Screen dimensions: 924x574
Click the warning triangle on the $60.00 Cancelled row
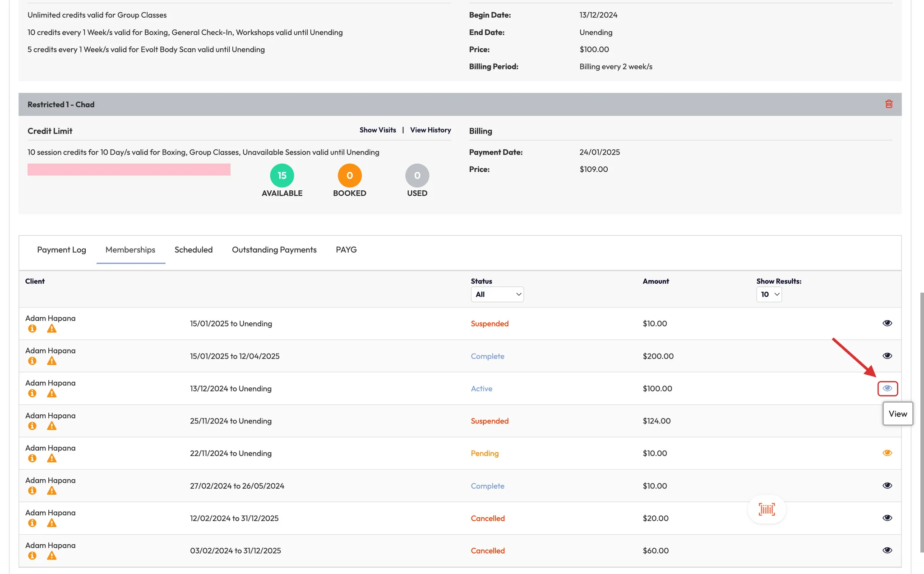[x=52, y=556]
